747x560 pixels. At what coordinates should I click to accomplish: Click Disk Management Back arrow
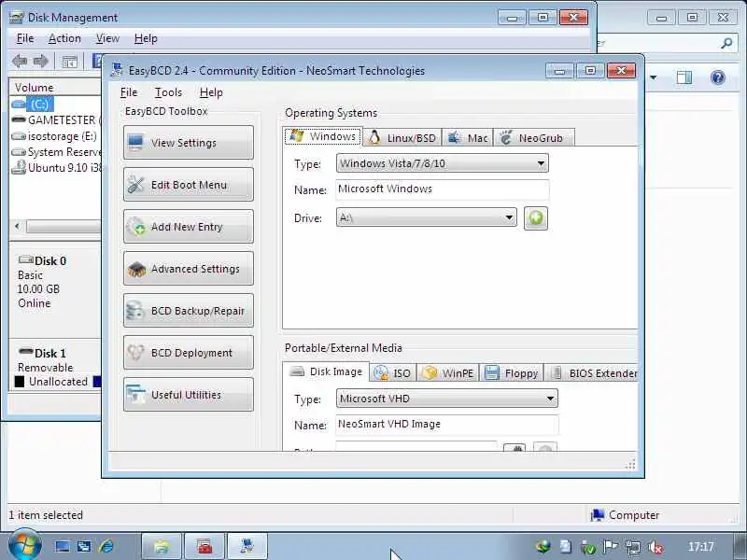point(19,61)
